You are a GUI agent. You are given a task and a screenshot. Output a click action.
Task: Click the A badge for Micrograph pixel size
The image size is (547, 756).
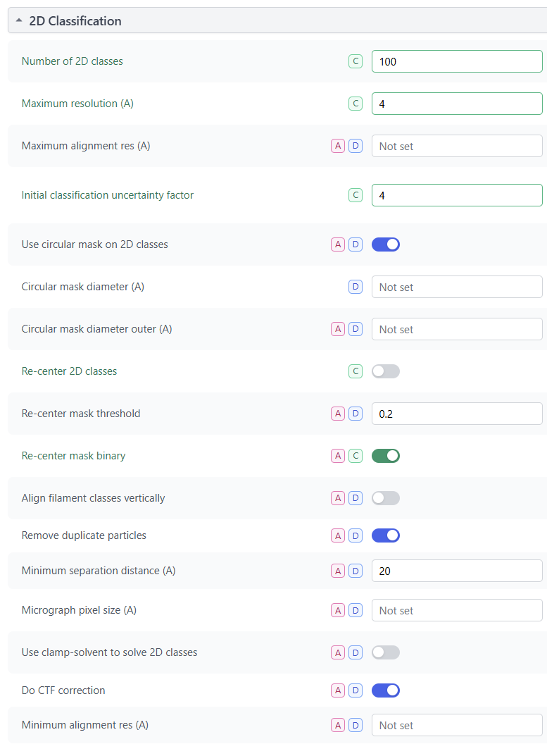point(338,610)
